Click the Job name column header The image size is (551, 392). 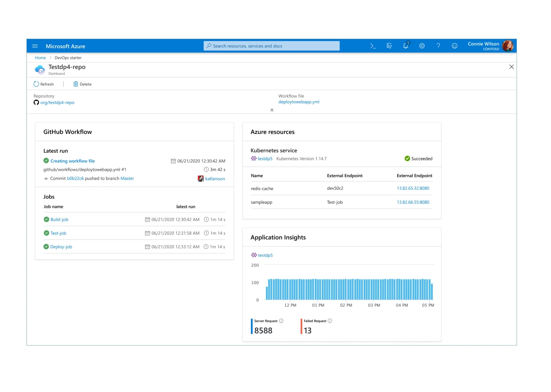point(53,207)
